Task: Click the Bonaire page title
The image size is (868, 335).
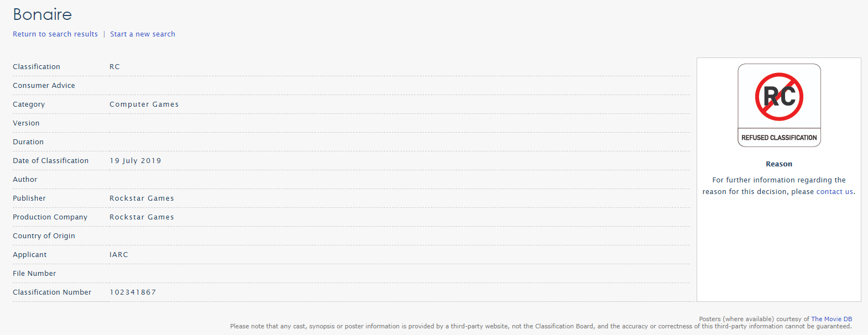Action: 43,14
